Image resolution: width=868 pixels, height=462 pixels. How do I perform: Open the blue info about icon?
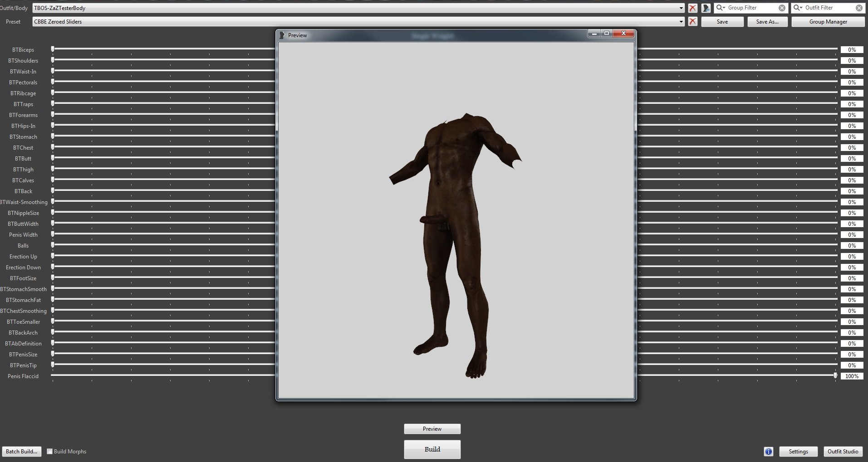pyautogui.click(x=768, y=452)
